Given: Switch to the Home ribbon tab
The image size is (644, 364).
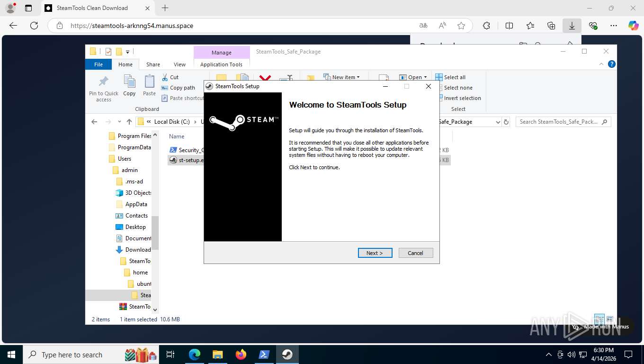Looking at the screenshot, I should tap(125, 64).
